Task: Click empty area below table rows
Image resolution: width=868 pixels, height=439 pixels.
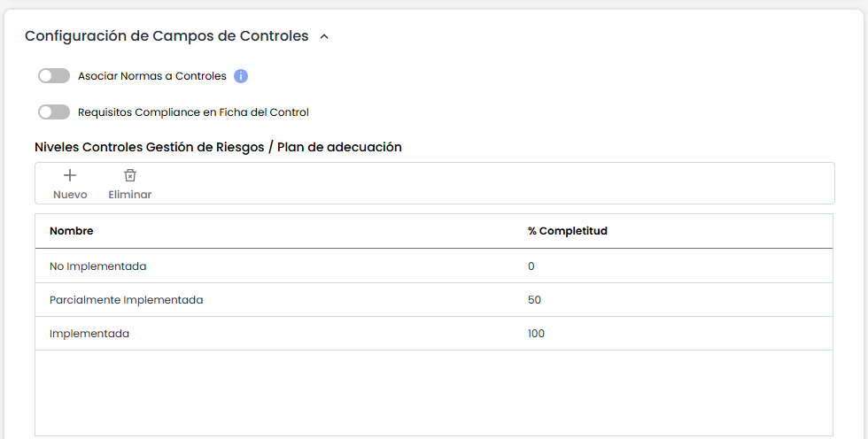Action: (x=434, y=392)
